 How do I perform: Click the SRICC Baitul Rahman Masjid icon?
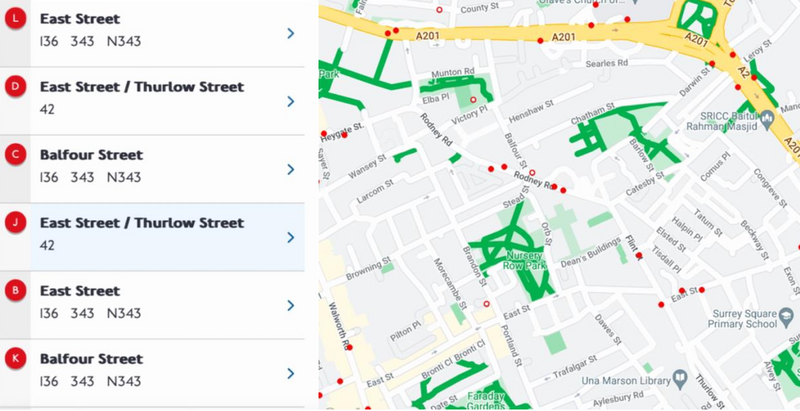tap(768, 119)
